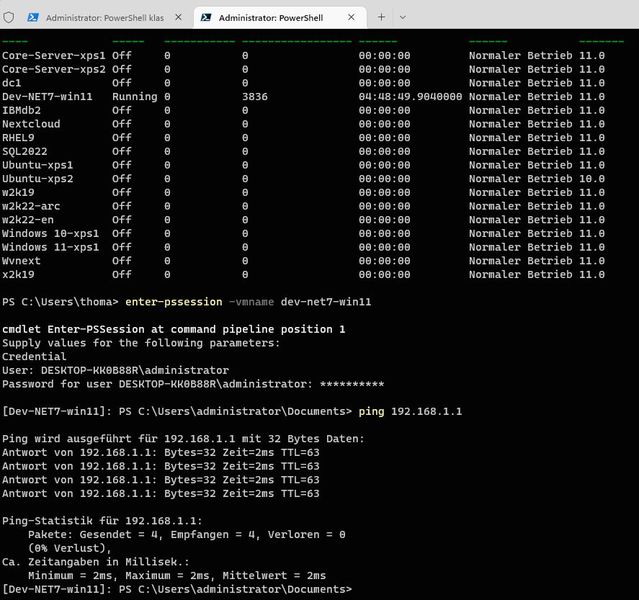
Task: Click VM name RHEL9
Action: [18, 138]
